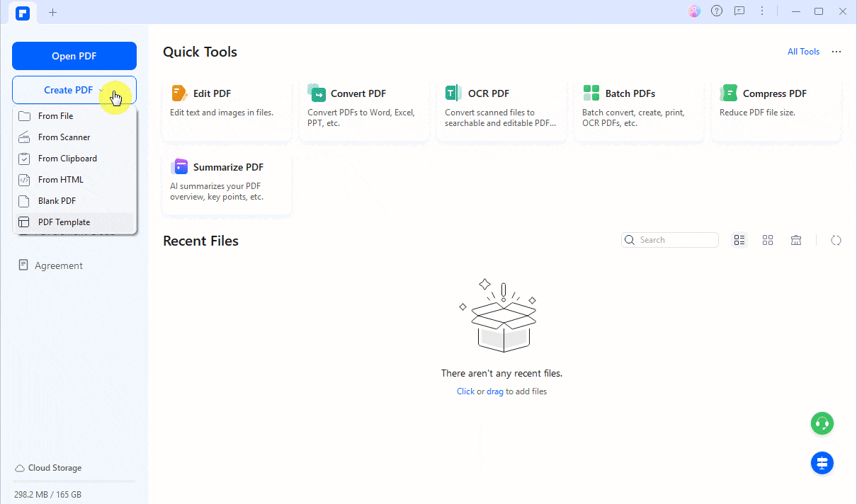Open the title bar kebab menu
The height and width of the screenshot is (504, 857).
762,11
